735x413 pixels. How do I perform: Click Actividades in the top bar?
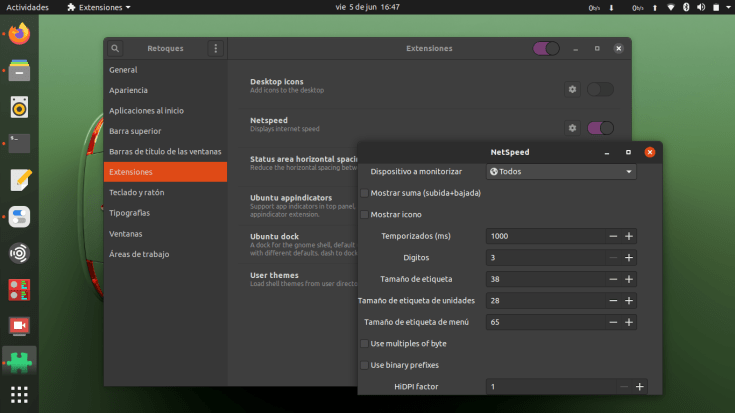[27, 7]
